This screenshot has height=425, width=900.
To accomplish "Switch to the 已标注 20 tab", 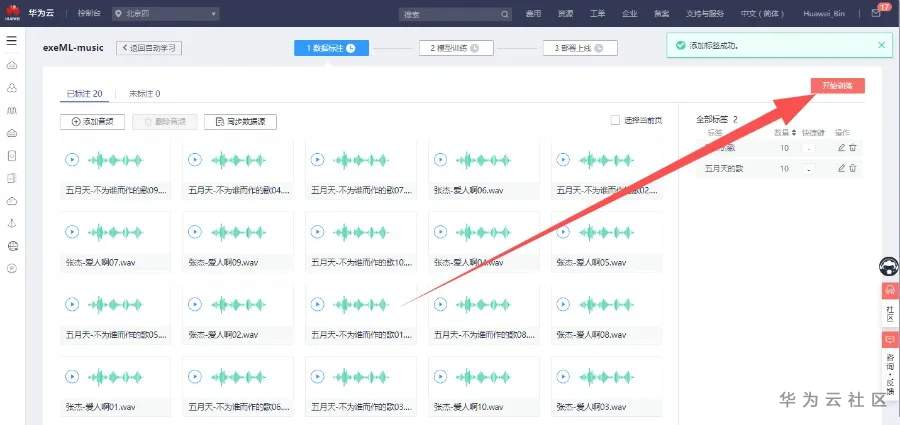I will tap(84, 94).
